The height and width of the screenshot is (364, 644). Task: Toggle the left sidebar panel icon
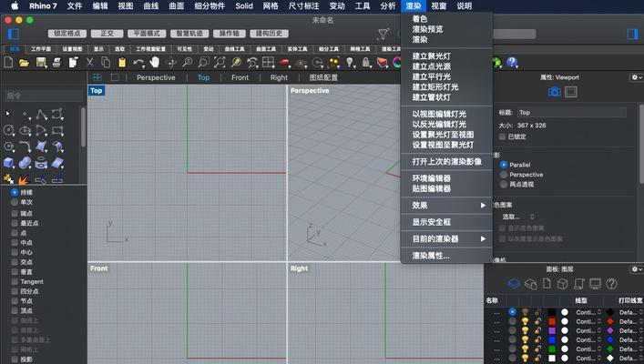coord(14,34)
